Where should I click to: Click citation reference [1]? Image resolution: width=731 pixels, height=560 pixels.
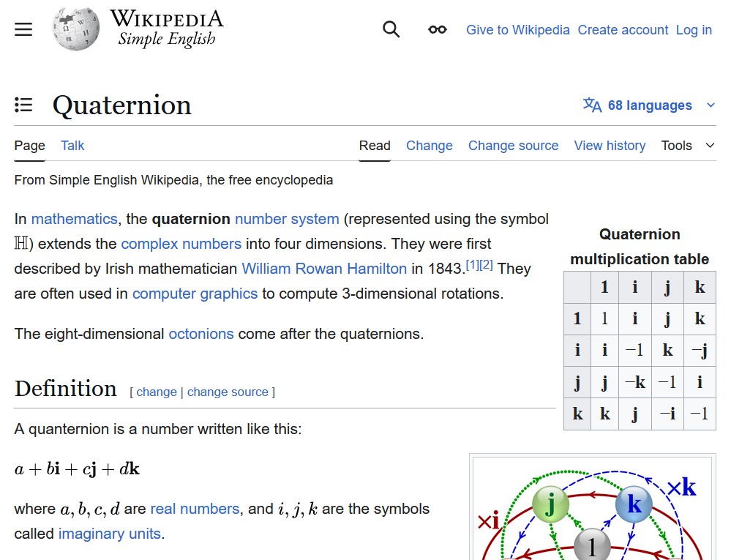point(473,265)
